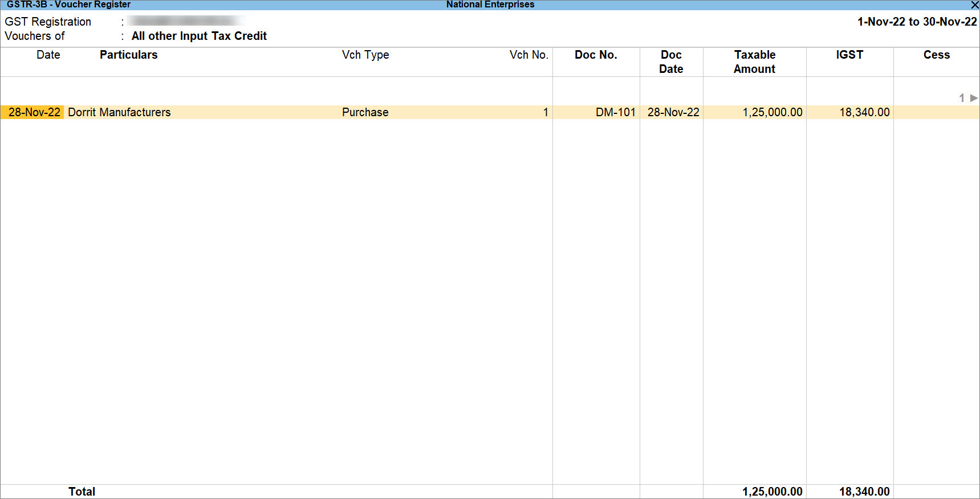Click the IGST column header
Screen dimensions: 980x499
(x=849, y=55)
